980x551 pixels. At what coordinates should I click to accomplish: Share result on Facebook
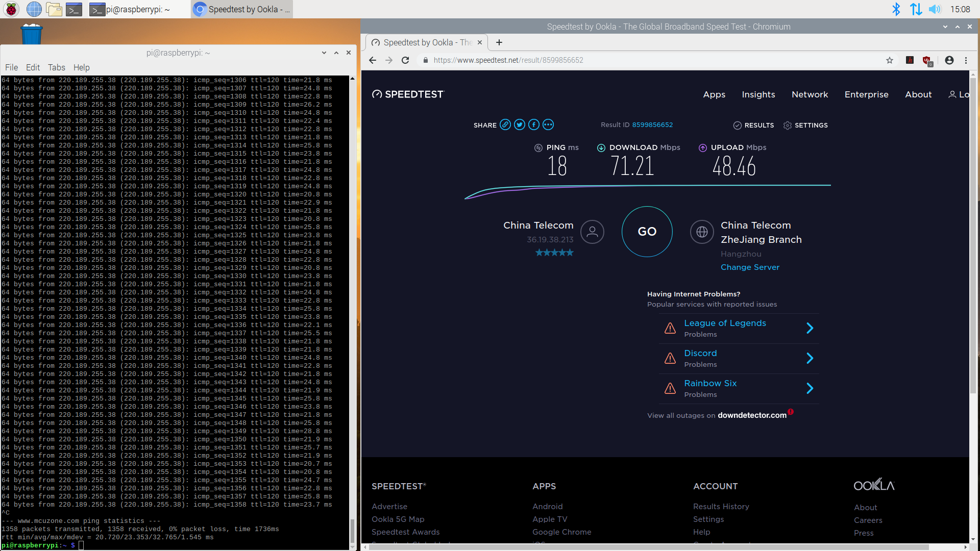534,124
